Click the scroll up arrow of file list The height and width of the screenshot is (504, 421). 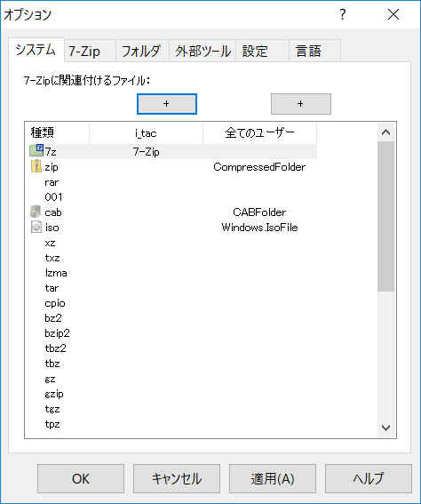pyautogui.click(x=386, y=132)
